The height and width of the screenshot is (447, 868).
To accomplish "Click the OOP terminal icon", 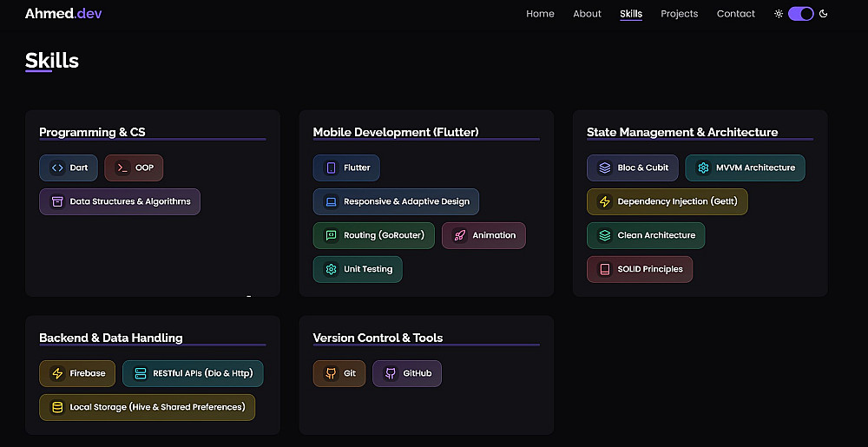I will coord(122,168).
